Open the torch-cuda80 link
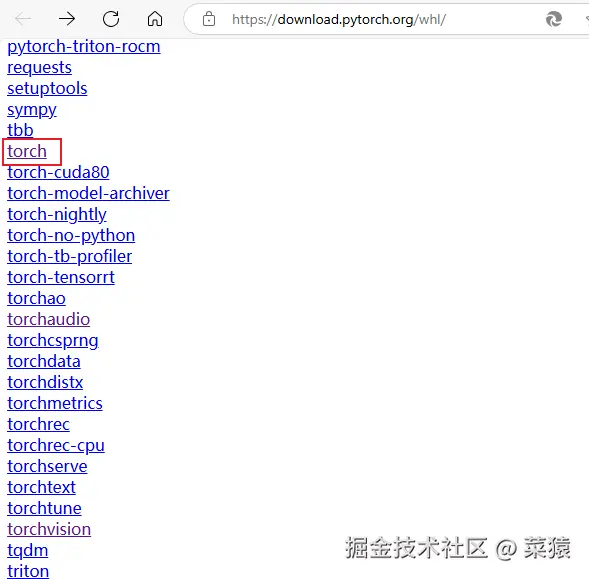 (58, 172)
